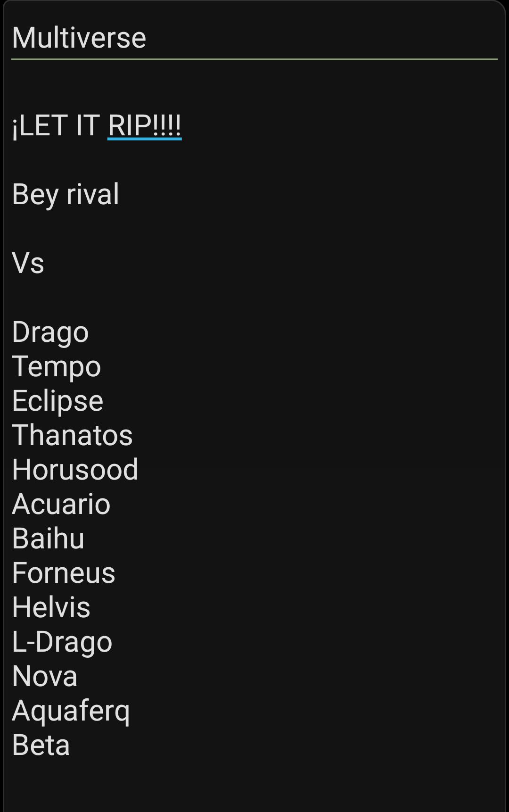Screen dimensions: 509x812
Task: Click the word Horusood
Action: [x=75, y=470]
